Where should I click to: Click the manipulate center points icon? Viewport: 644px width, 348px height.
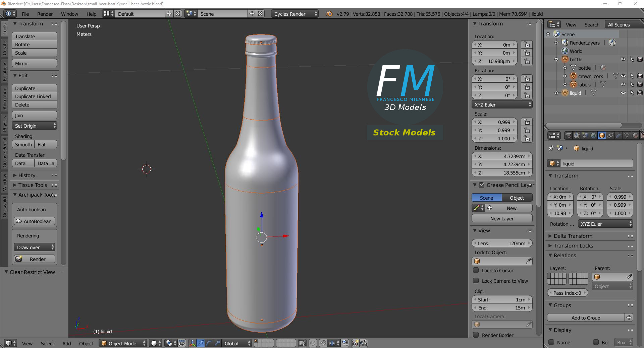(182, 343)
